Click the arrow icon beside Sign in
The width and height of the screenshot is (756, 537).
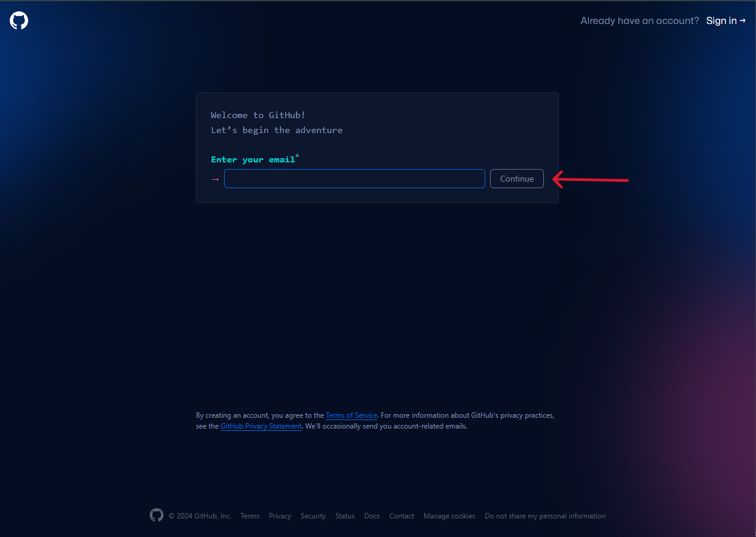point(743,20)
